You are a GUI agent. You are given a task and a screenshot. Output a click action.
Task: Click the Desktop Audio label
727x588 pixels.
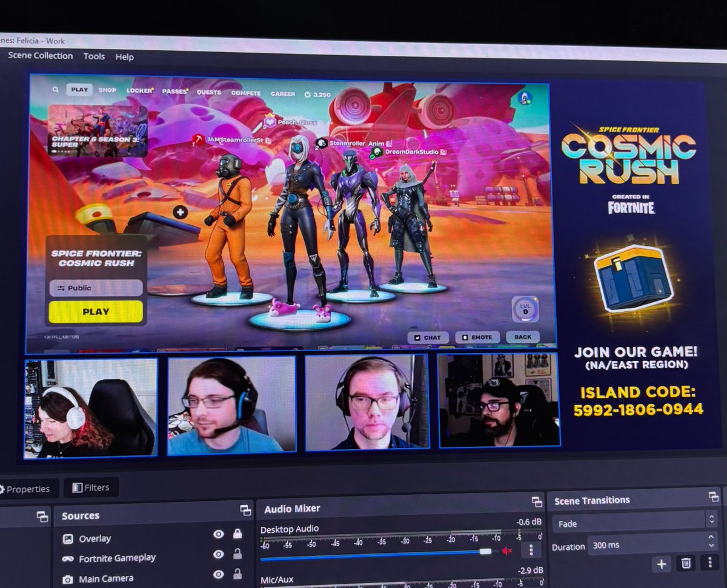point(290,529)
